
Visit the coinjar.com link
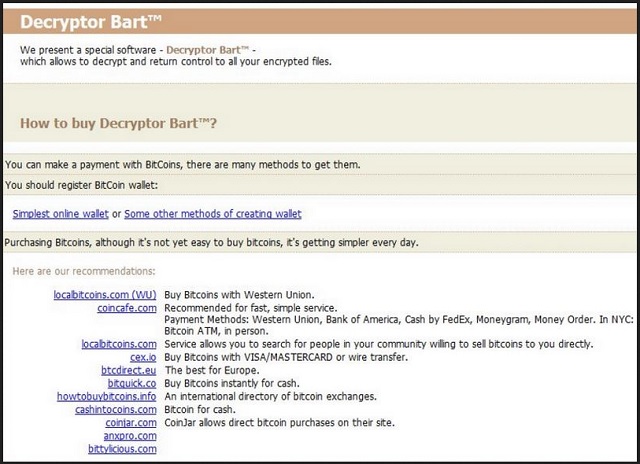(x=131, y=422)
